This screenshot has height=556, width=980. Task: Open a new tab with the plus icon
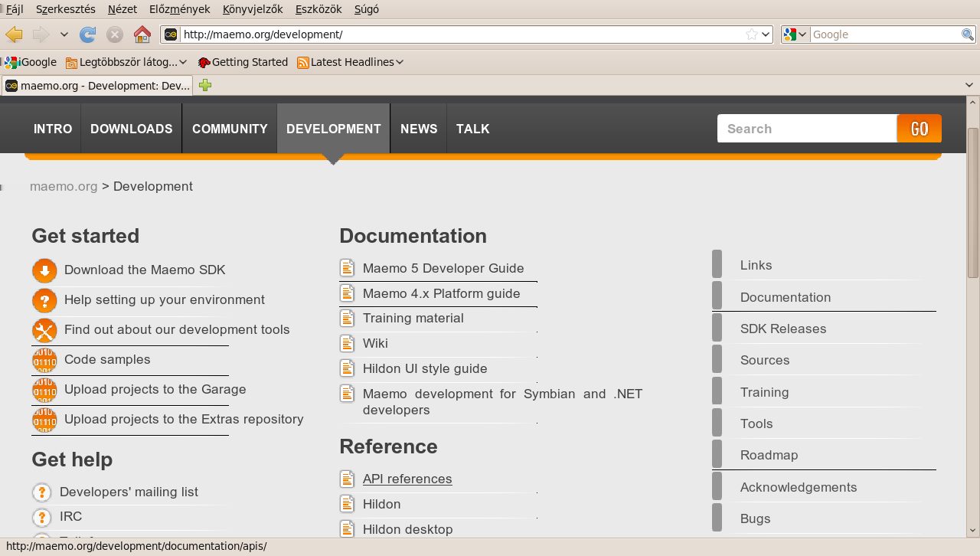coord(205,85)
